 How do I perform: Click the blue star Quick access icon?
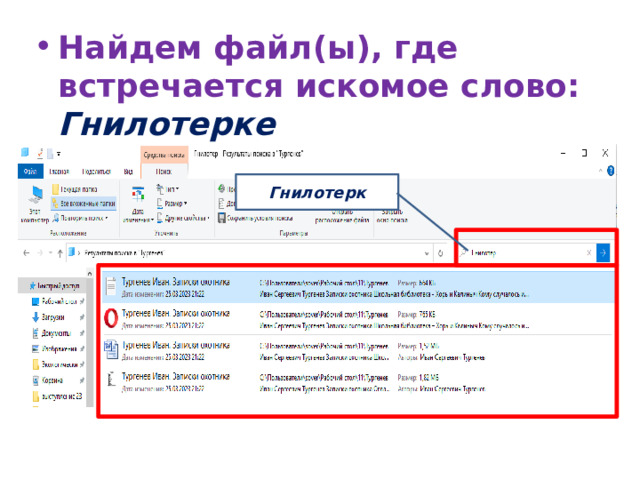coord(32,286)
